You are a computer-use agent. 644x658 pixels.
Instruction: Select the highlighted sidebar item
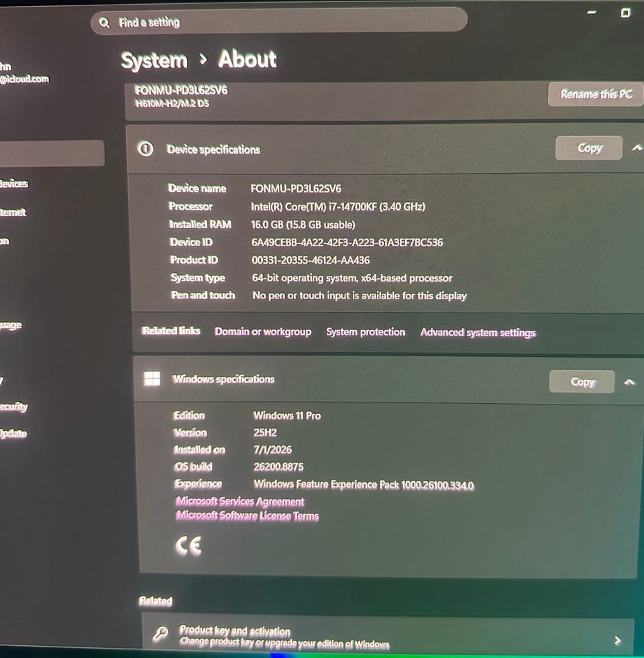point(52,153)
